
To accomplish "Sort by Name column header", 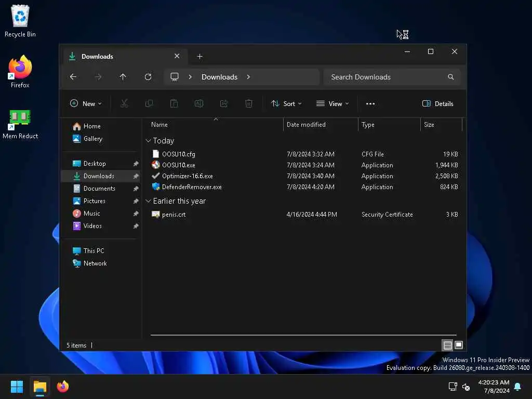I will tap(216, 125).
